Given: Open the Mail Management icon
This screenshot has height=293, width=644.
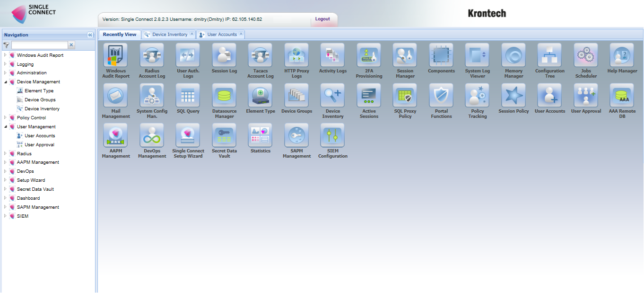Looking at the screenshot, I should click(x=116, y=96).
